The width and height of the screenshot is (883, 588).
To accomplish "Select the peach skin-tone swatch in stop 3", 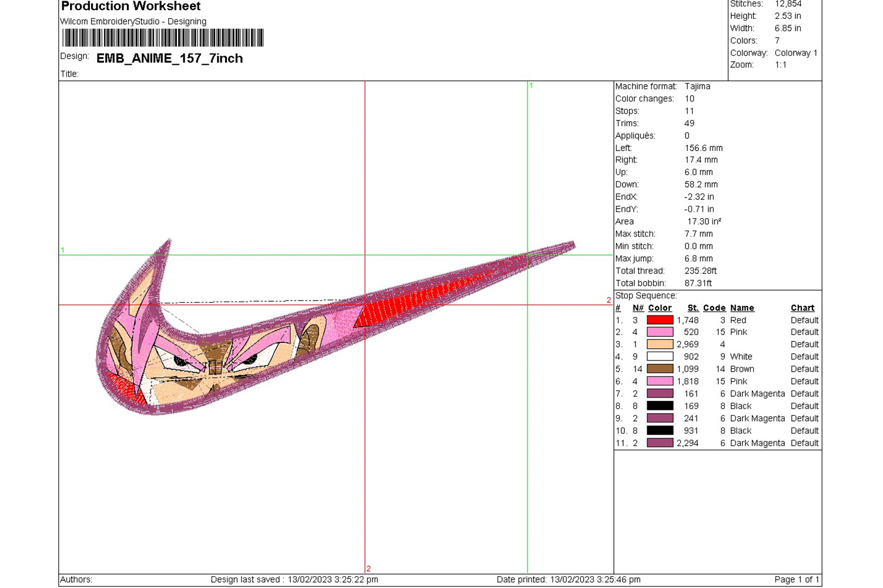I will click(x=660, y=344).
